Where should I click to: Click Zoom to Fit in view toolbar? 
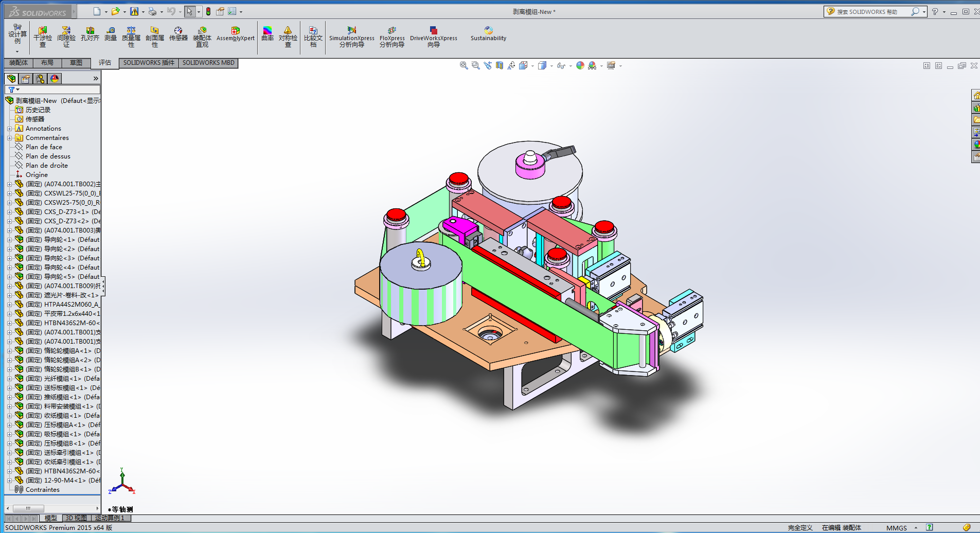tap(464, 65)
